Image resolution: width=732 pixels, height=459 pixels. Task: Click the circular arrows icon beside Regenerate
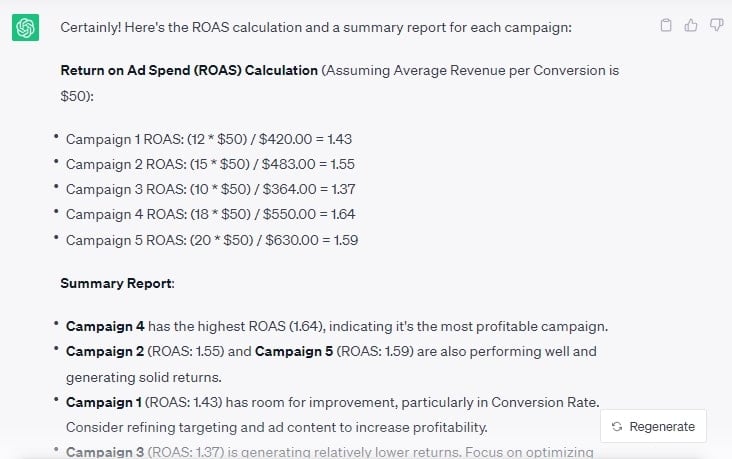point(616,426)
